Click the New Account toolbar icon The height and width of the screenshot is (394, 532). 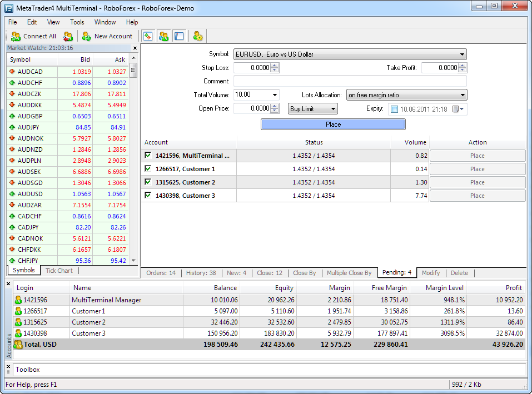tap(87, 36)
